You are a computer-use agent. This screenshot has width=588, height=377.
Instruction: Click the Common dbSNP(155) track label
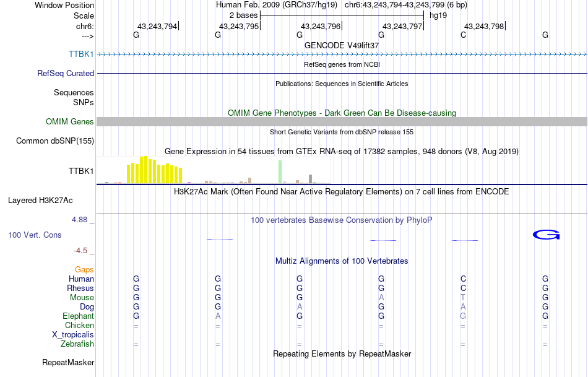[54, 141]
